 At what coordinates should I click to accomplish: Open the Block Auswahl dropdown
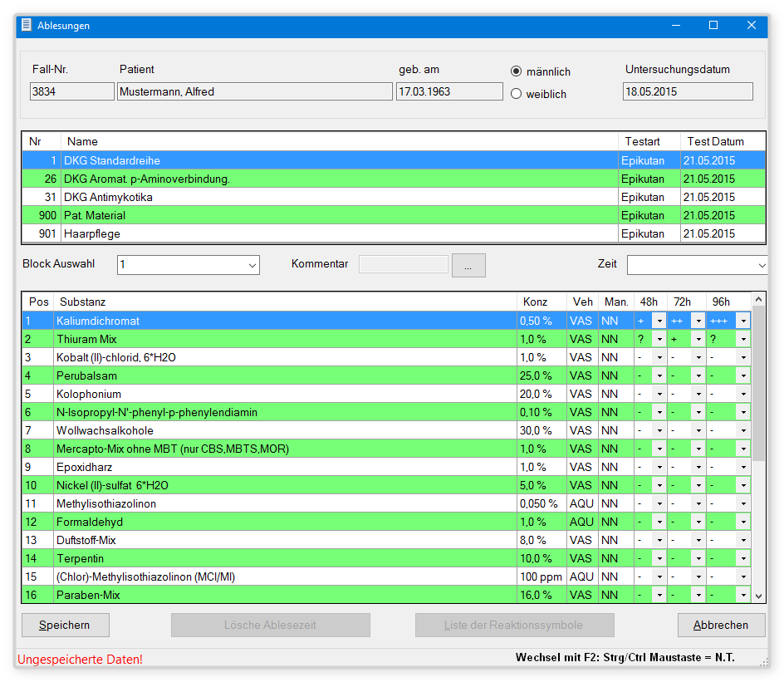252,265
